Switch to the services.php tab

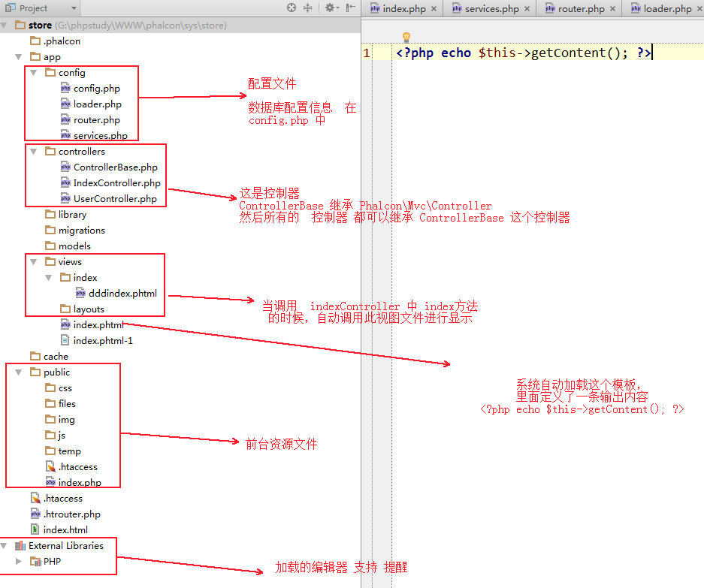click(x=491, y=9)
